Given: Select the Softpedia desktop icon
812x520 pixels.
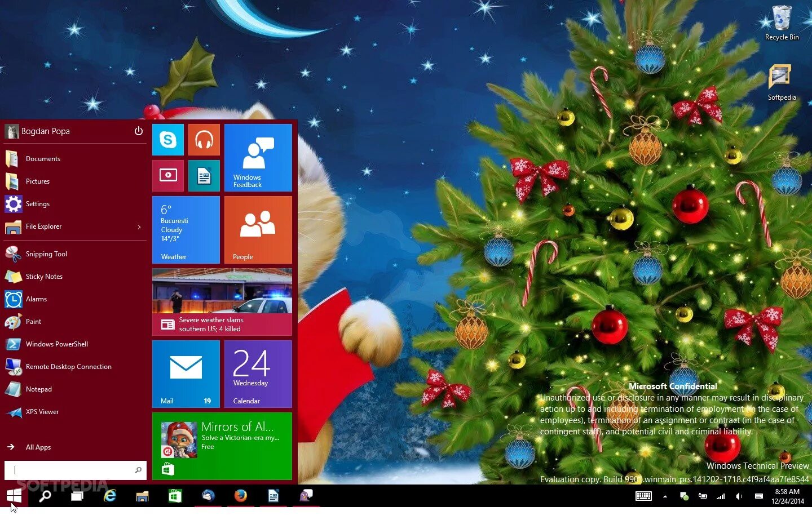Looking at the screenshot, I should pyautogui.click(x=782, y=83).
